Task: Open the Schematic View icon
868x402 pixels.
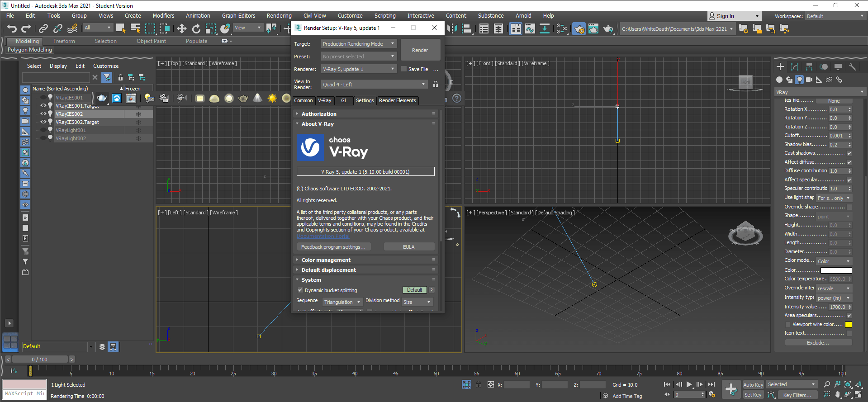Action: click(x=545, y=28)
